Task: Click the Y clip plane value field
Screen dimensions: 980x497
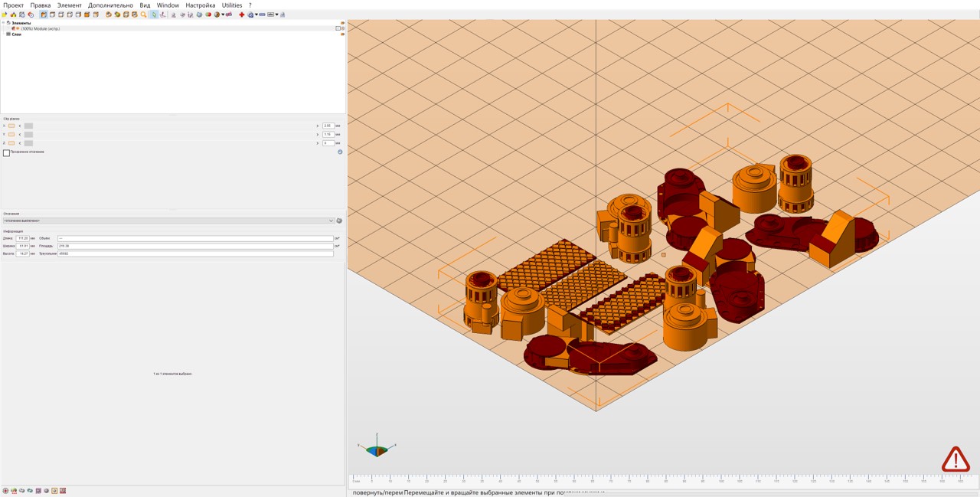Action: pyautogui.click(x=328, y=135)
